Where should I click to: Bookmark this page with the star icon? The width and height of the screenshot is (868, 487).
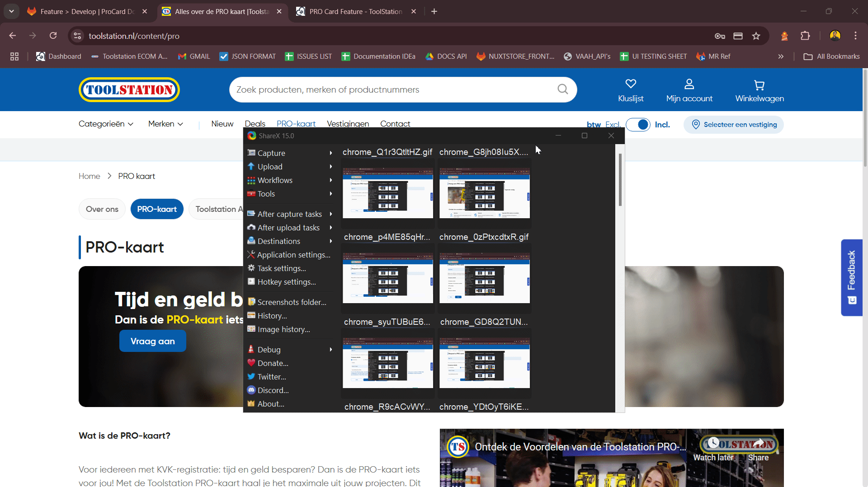click(x=756, y=36)
